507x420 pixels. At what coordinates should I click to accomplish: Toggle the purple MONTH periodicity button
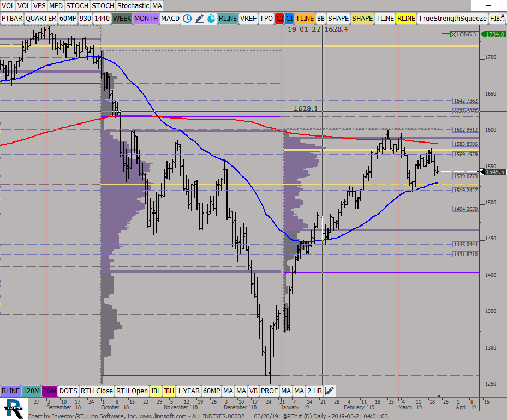click(146, 18)
